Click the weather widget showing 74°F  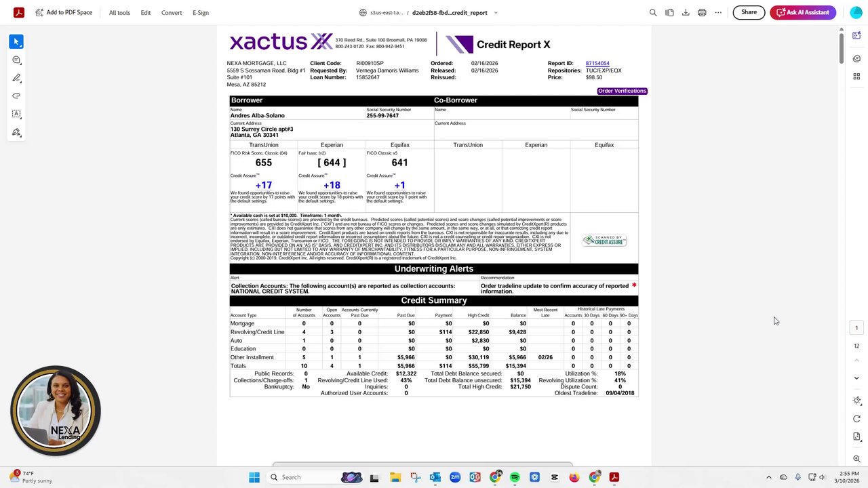31,477
